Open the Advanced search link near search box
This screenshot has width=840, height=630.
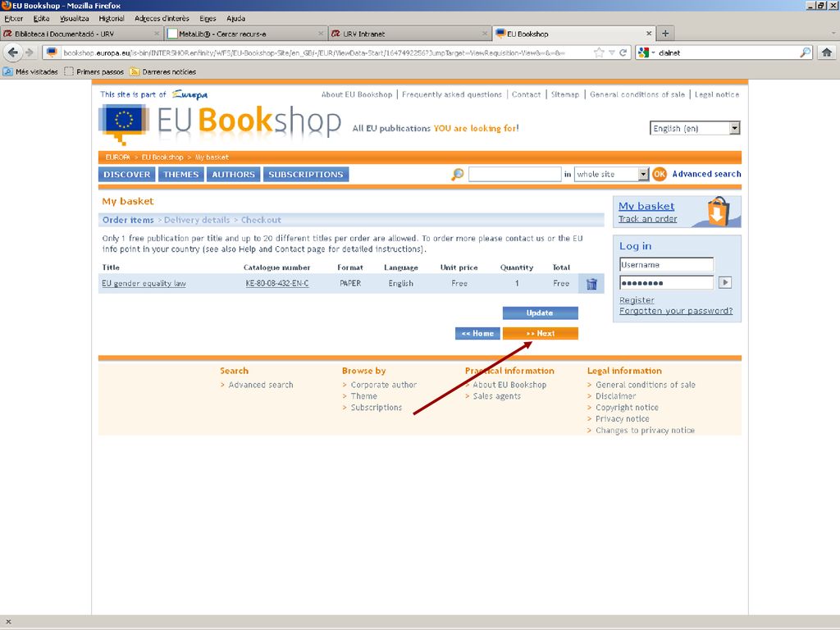(706, 174)
